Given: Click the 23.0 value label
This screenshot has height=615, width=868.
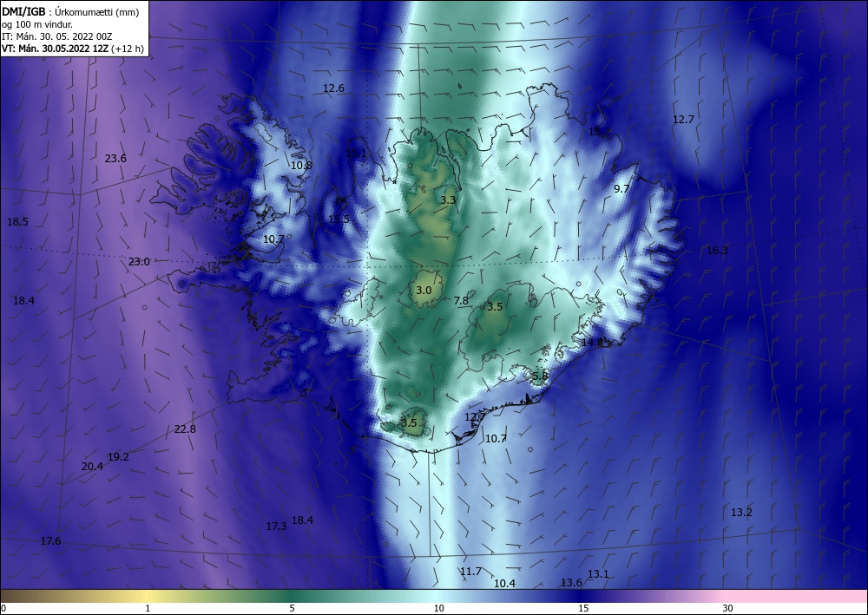Looking at the screenshot, I should coord(139,262).
